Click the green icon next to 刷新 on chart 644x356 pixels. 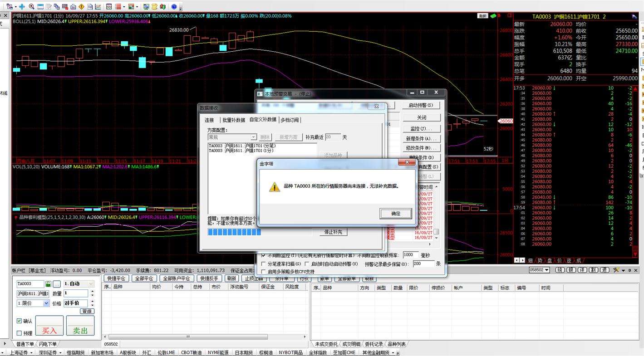pos(493,16)
